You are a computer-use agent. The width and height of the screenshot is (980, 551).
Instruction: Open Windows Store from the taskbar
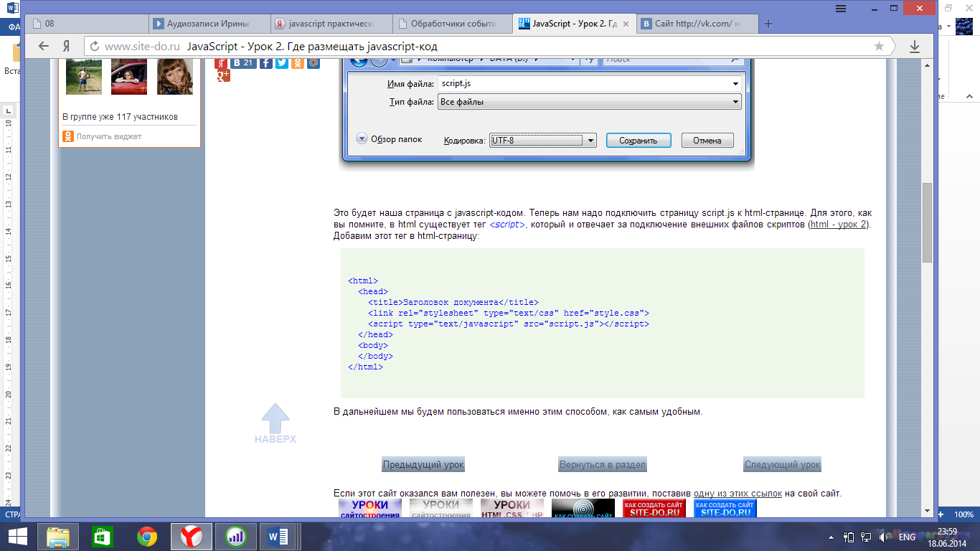(103, 536)
